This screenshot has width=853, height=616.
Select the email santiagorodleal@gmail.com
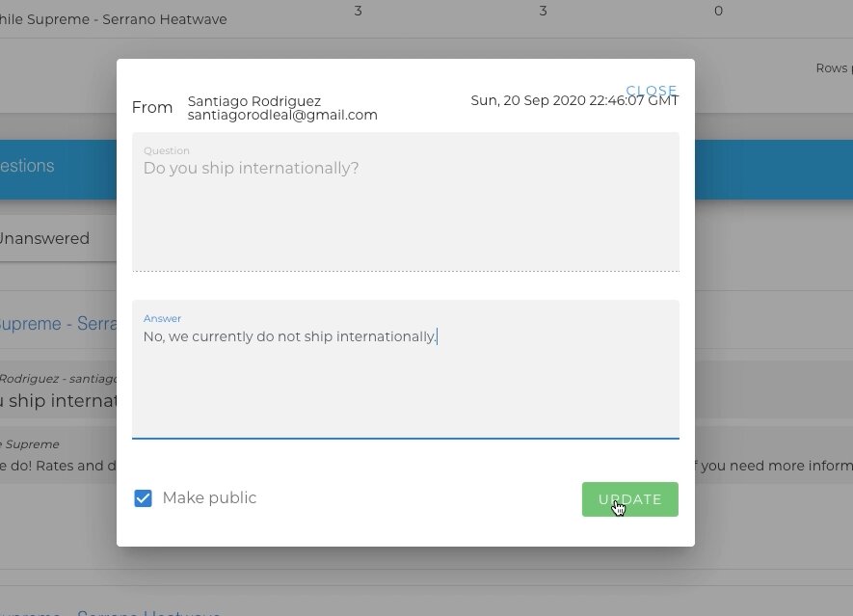[x=281, y=115]
